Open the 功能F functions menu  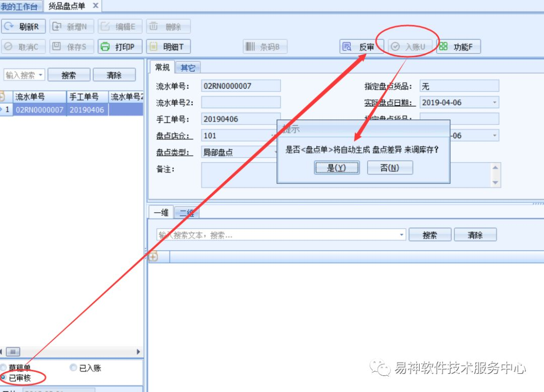click(458, 47)
